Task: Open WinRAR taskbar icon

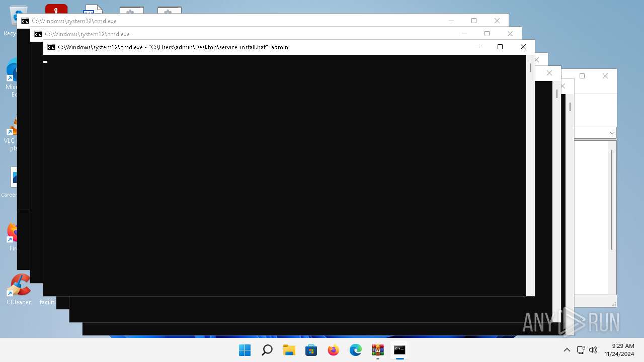Action: 378,350
